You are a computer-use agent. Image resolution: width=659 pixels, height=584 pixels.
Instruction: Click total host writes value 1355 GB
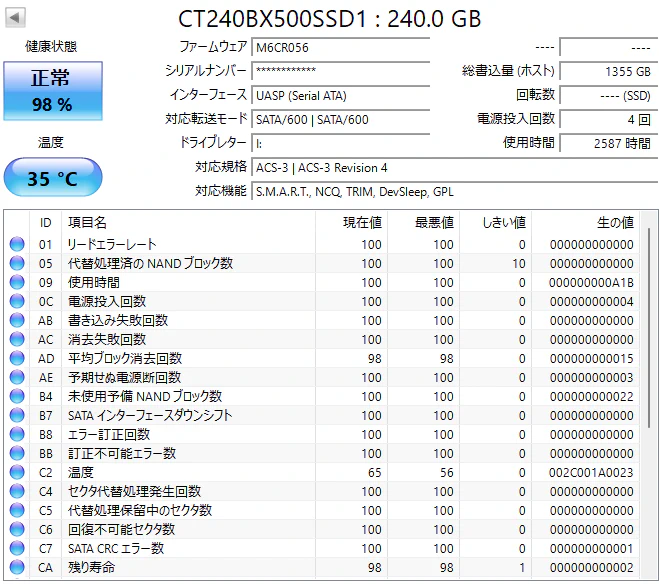(609, 71)
